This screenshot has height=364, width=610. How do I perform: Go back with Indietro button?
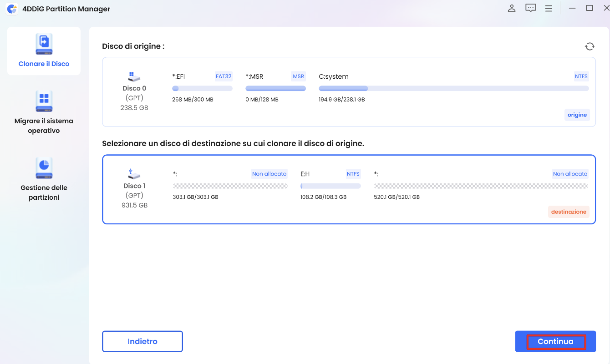[x=142, y=341]
